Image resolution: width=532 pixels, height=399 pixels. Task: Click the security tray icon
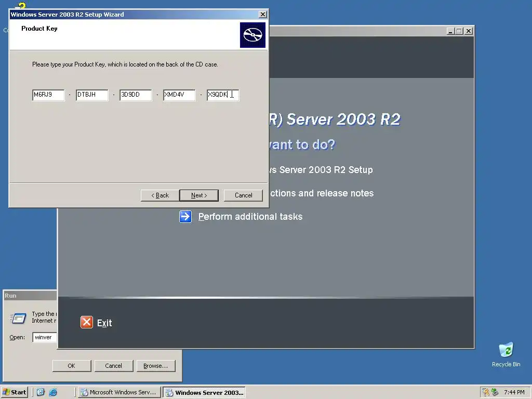[x=486, y=392]
